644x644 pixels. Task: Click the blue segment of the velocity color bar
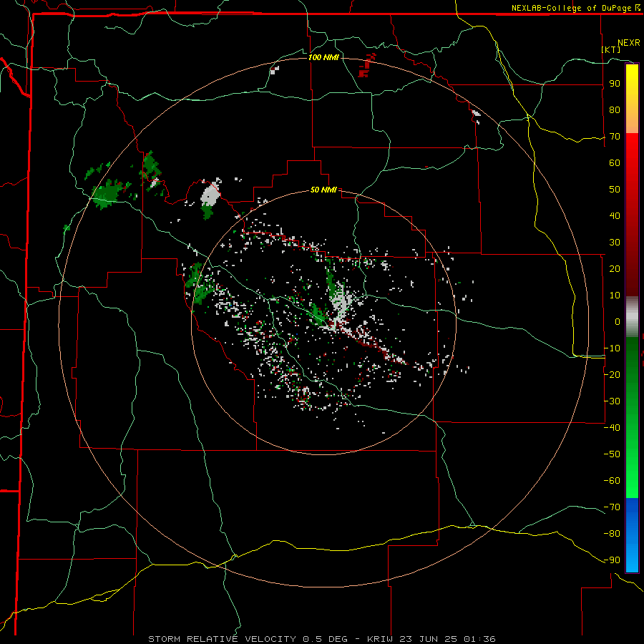(x=632, y=535)
